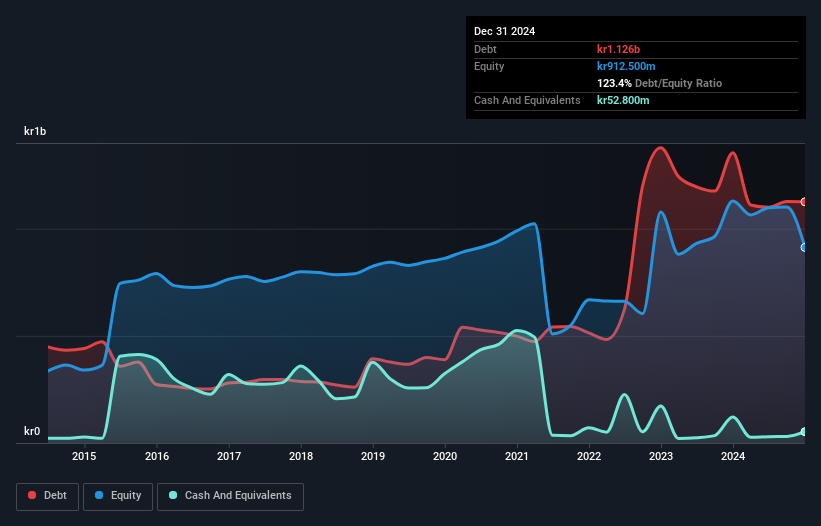
Task: Click the blue Equity legend dot
Action: pyautogui.click(x=99, y=495)
